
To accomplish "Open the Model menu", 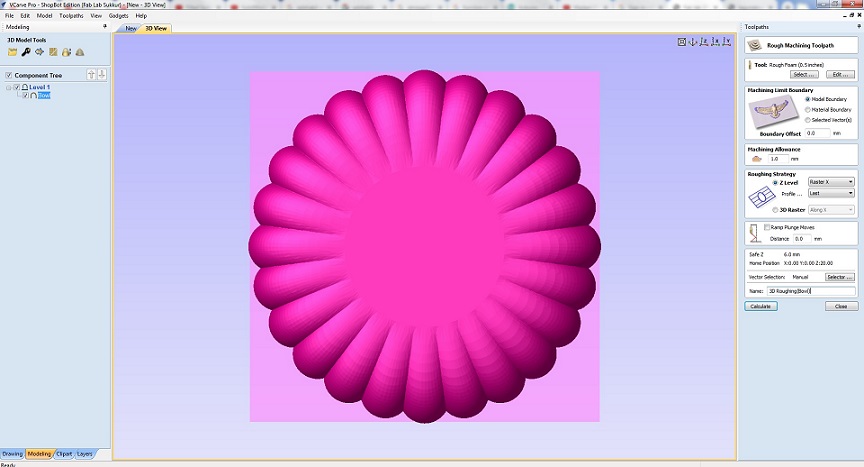I will click(x=44, y=15).
